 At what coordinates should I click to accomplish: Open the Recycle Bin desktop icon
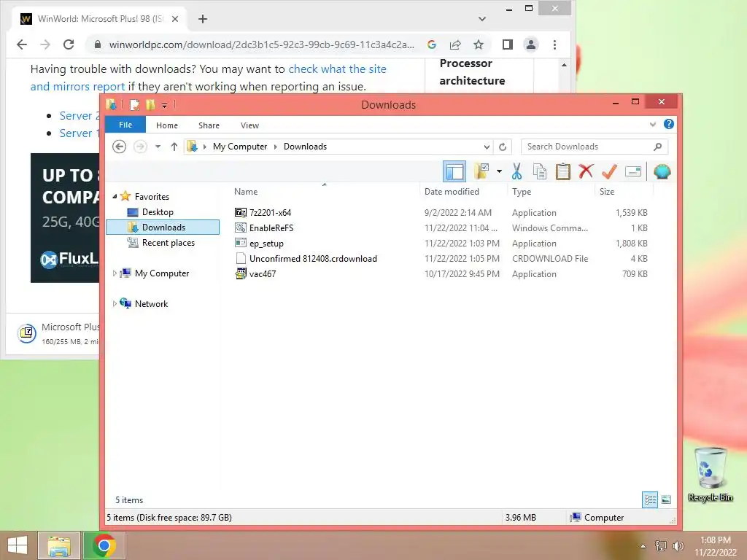click(x=711, y=474)
